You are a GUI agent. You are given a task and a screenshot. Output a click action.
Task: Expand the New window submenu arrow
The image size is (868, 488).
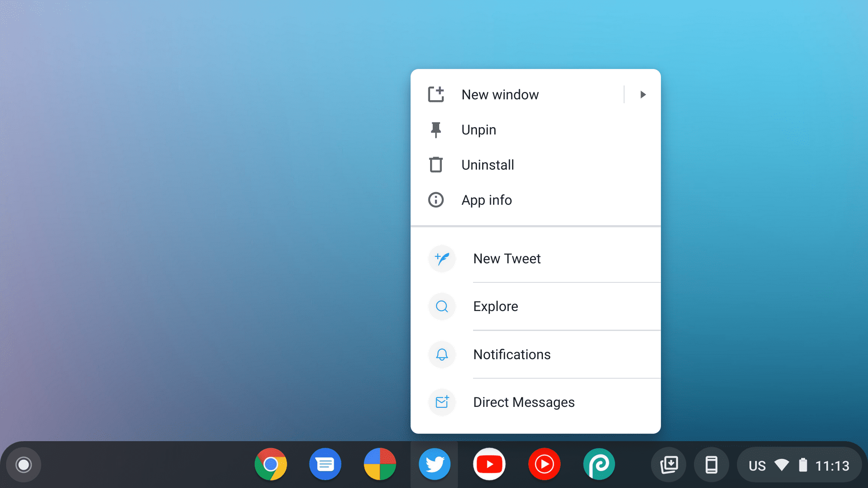pos(643,94)
